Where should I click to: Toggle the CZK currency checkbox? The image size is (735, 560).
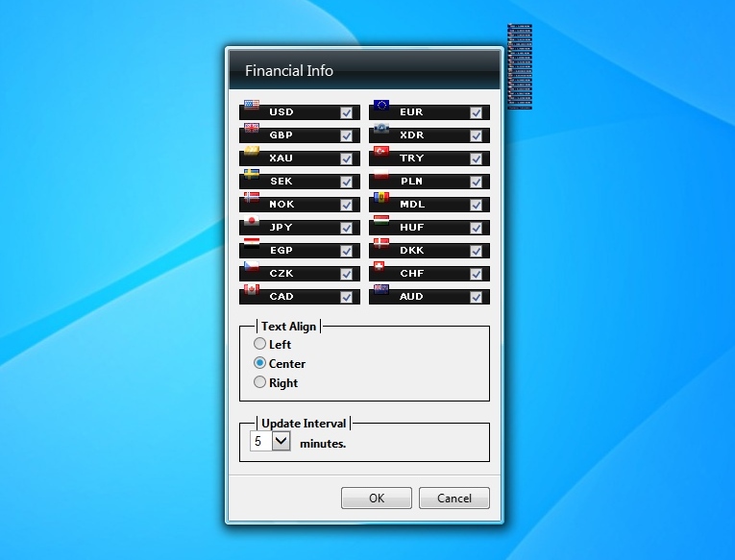tap(347, 274)
